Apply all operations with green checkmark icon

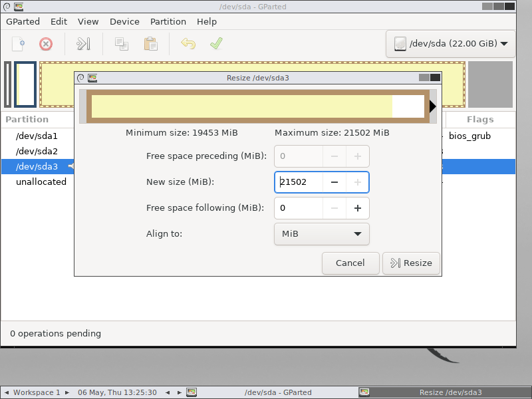click(214, 43)
